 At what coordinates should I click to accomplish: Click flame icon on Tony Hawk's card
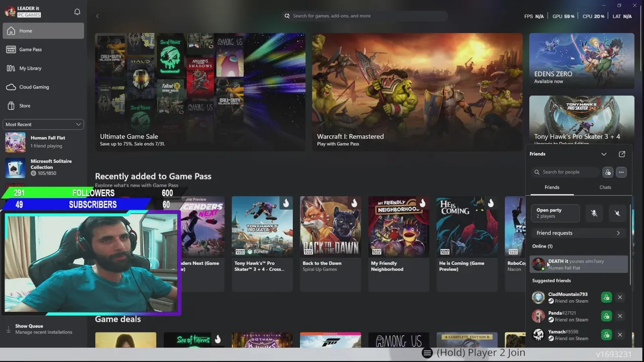tap(286, 203)
